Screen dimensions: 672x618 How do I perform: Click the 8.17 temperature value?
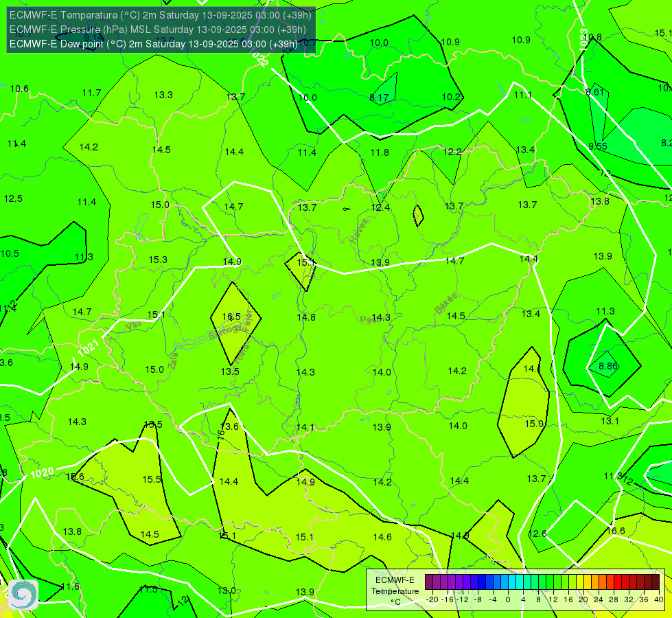pos(380,98)
